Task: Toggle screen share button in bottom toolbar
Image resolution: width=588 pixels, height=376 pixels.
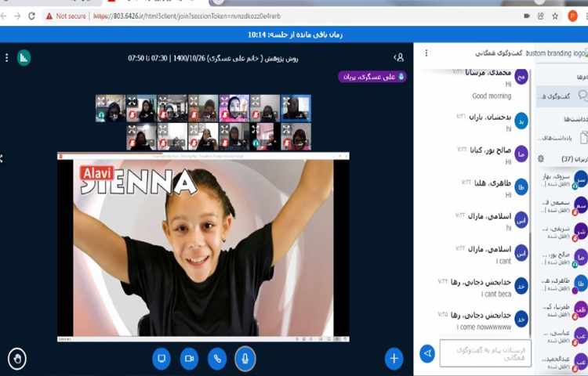Action: [x=162, y=358]
